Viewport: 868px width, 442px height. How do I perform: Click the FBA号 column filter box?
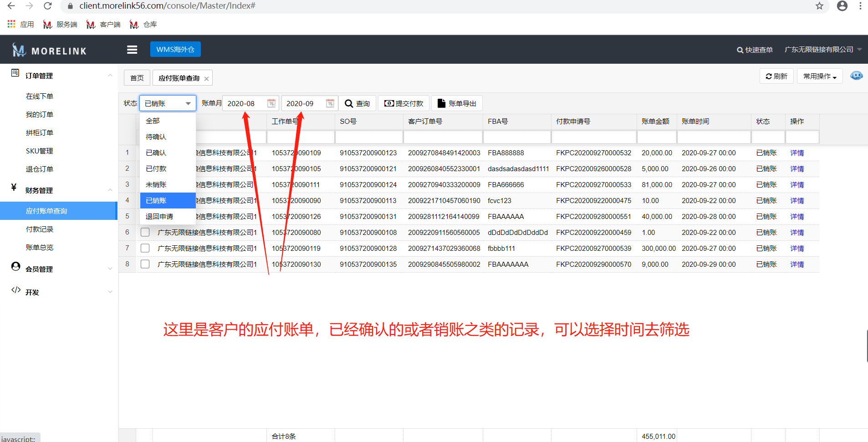coord(517,137)
